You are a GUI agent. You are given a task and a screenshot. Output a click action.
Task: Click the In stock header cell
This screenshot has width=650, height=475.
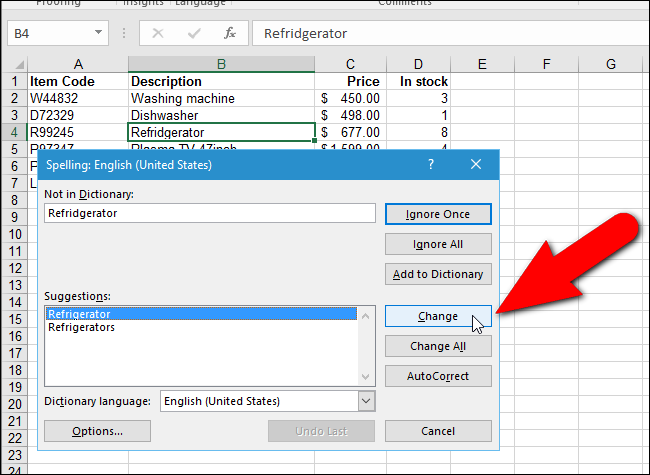coord(418,81)
